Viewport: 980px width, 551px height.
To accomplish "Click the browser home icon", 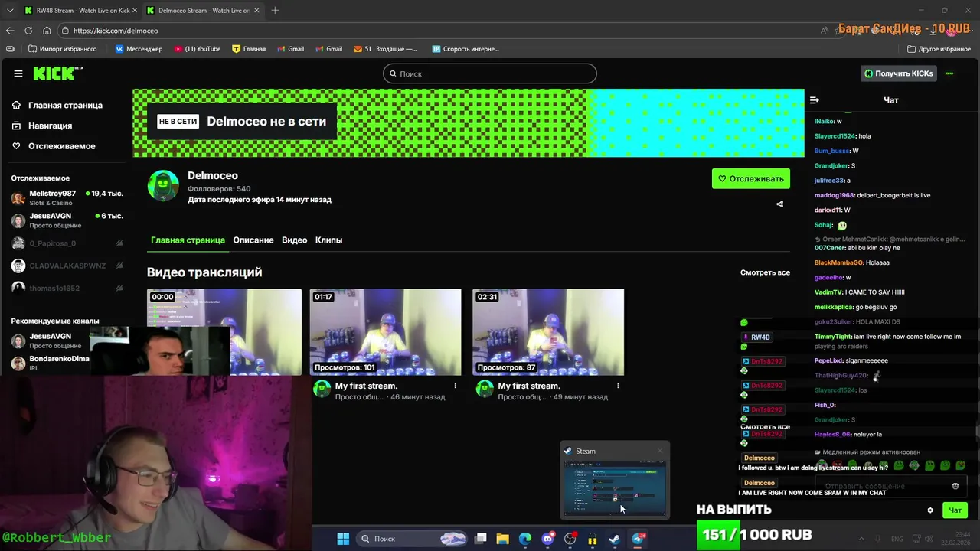I will coord(47,31).
